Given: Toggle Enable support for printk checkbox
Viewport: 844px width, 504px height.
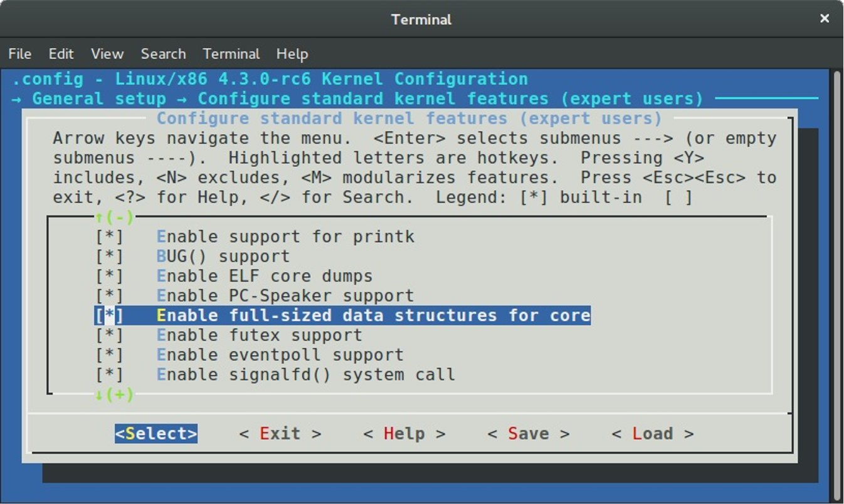Looking at the screenshot, I should point(110,237).
